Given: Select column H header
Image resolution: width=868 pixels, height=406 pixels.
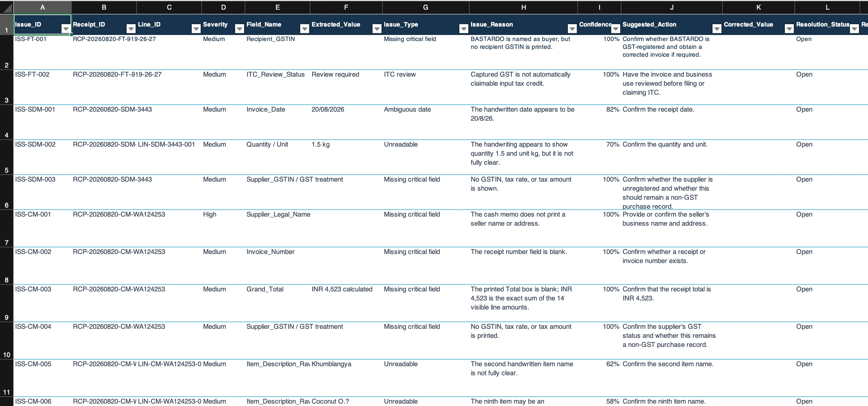Looking at the screenshot, I should click(x=524, y=8).
